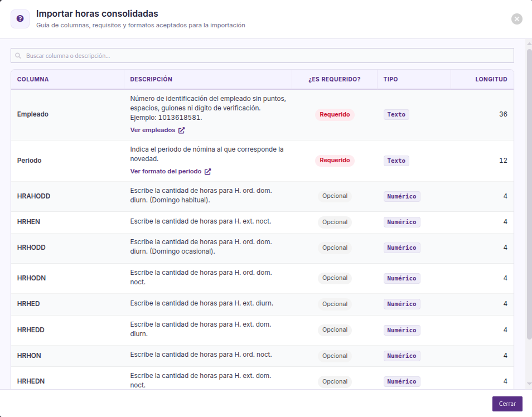Image resolution: width=532 pixels, height=417 pixels.
Task: Click the Cerrar button
Action: [x=507, y=404]
